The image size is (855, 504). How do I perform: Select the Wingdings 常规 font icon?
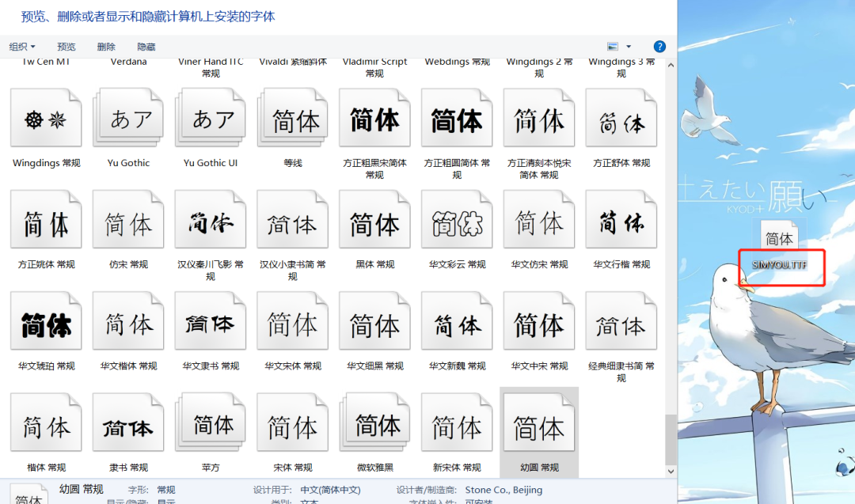tap(47, 118)
